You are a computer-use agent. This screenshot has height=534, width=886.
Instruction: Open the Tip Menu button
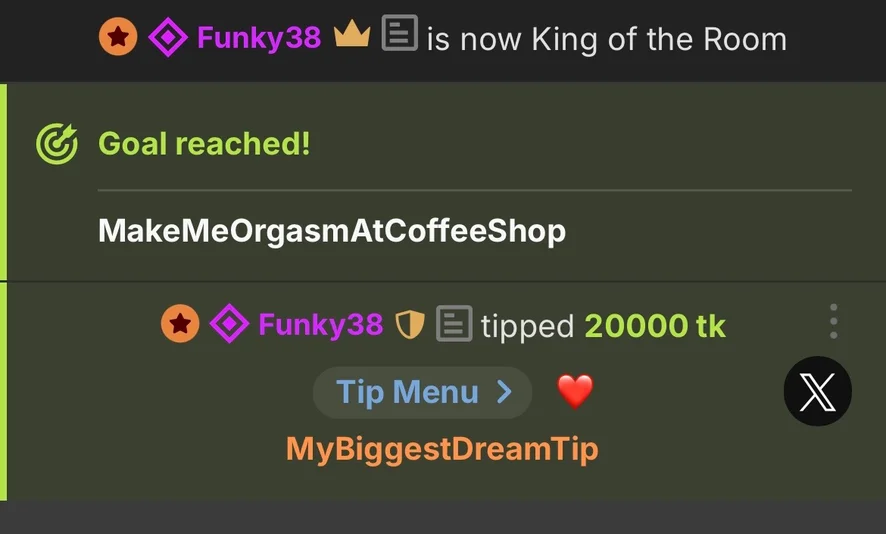click(x=423, y=392)
